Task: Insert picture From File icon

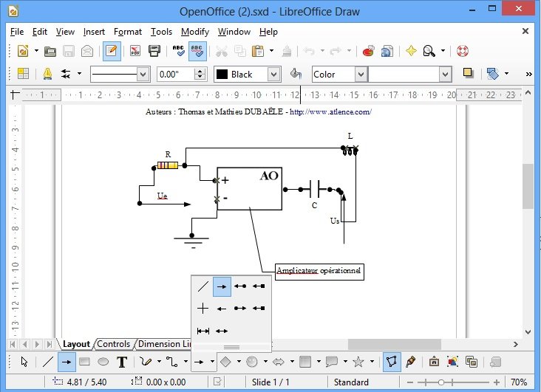Action: pos(452,362)
